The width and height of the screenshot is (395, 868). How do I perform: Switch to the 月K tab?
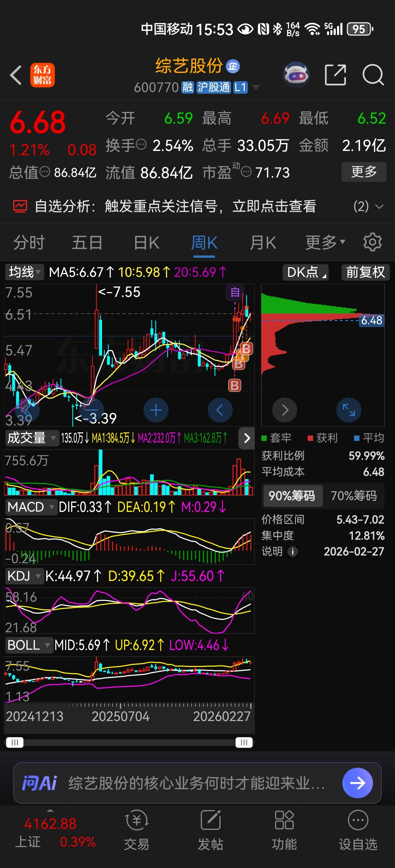click(263, 242)
